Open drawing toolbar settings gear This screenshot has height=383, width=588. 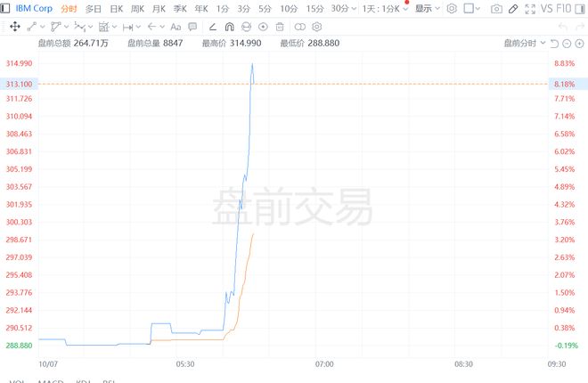pyautogui.click(x=317, y=27)
